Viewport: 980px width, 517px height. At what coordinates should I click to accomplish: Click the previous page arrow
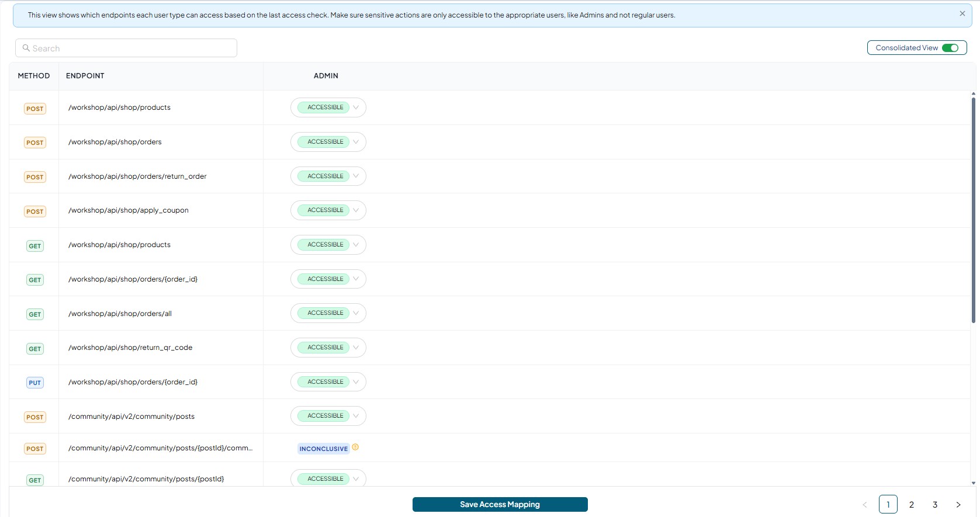865,505
